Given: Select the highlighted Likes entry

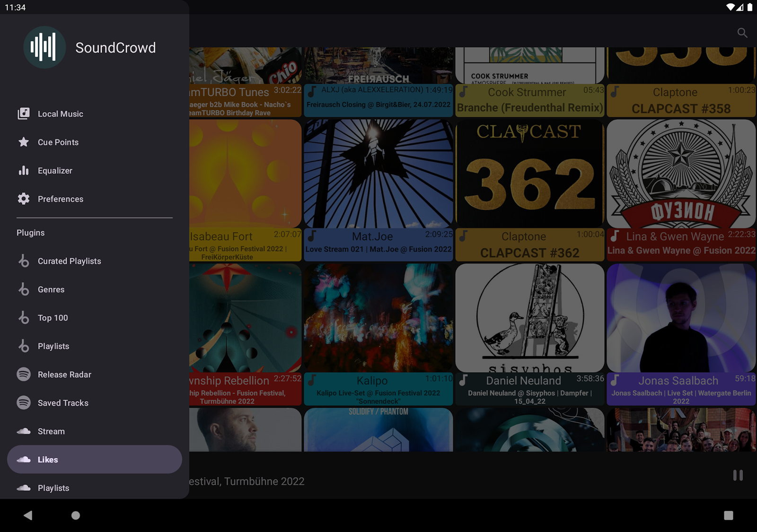Looking at the screenshot, I should click(95, 460).
